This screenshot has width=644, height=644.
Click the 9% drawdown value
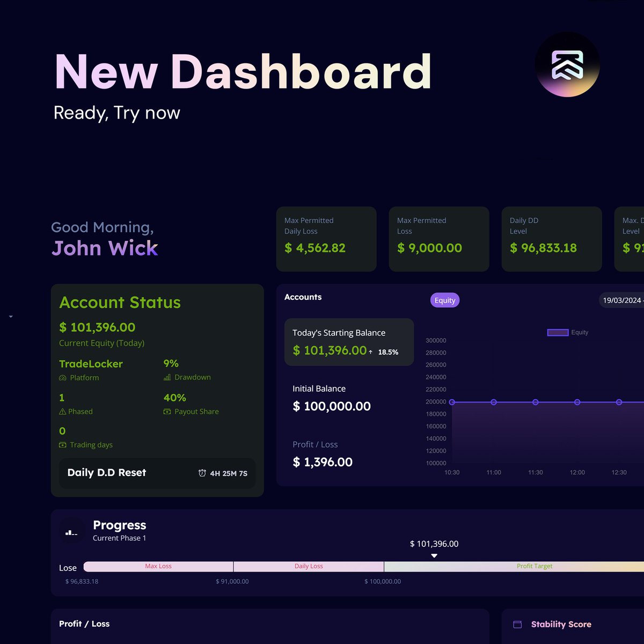(171, 363)
